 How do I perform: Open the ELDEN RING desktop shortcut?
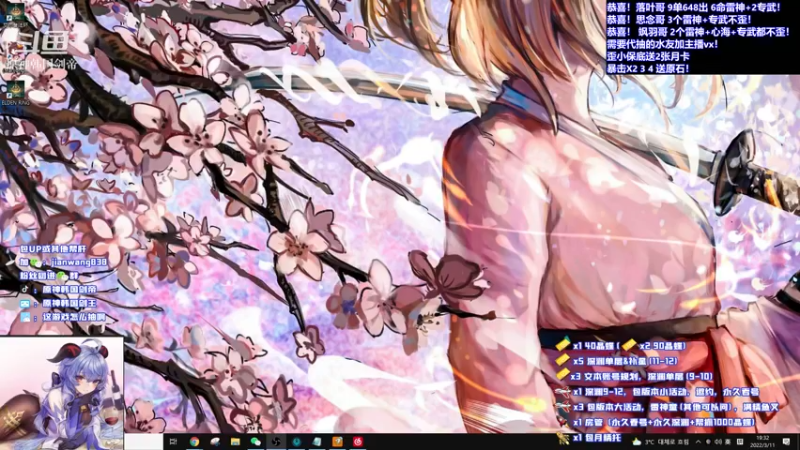[x=15, y=93]
